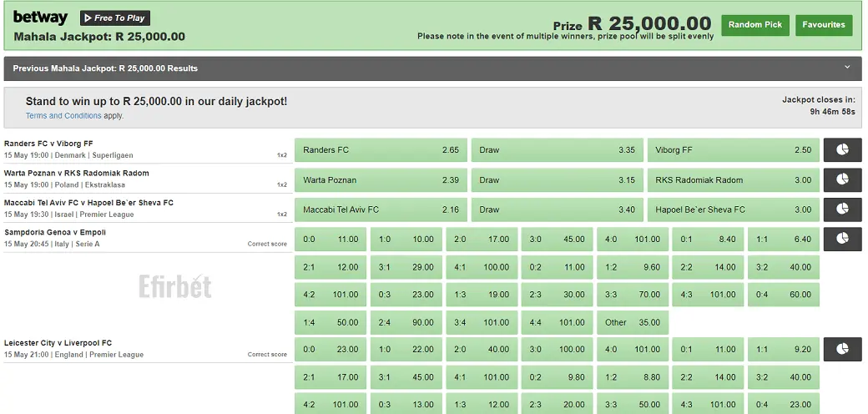The height and width of the screenshot is (414, 868).
Task: Select Sampdoria score 0:4 at 60.00
Action: pos(784,295)
